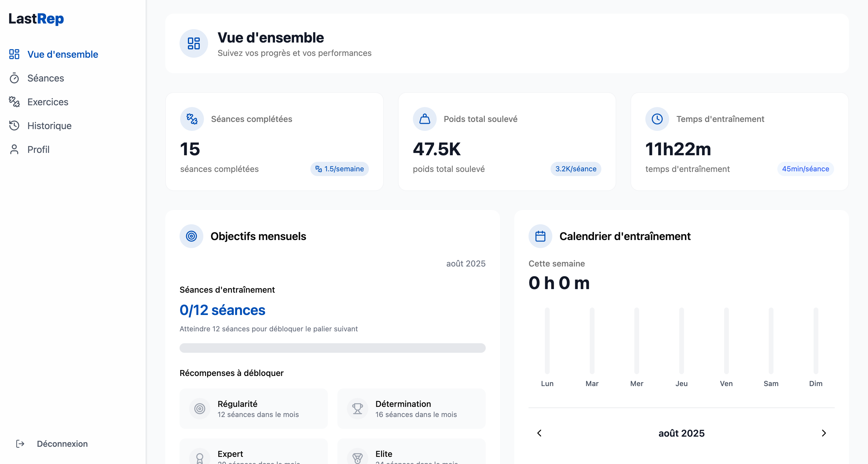
Task: Click the LastRep logo
Action: coord(36,19)
